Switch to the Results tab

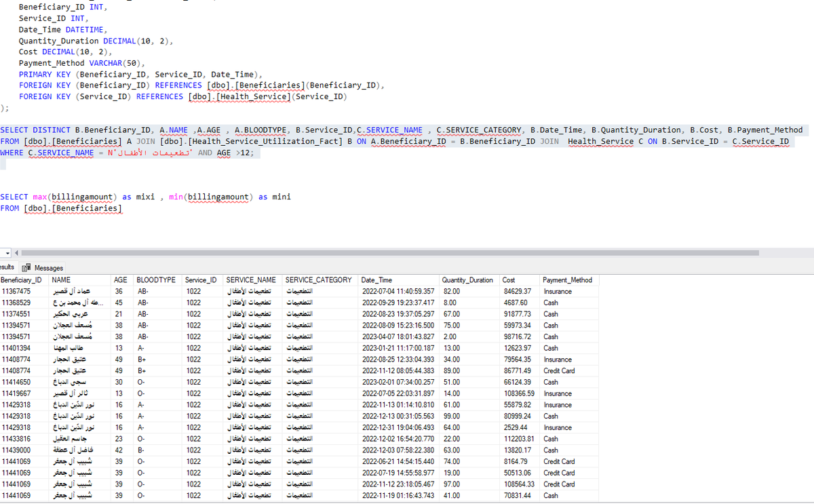(x=7, y=268)
